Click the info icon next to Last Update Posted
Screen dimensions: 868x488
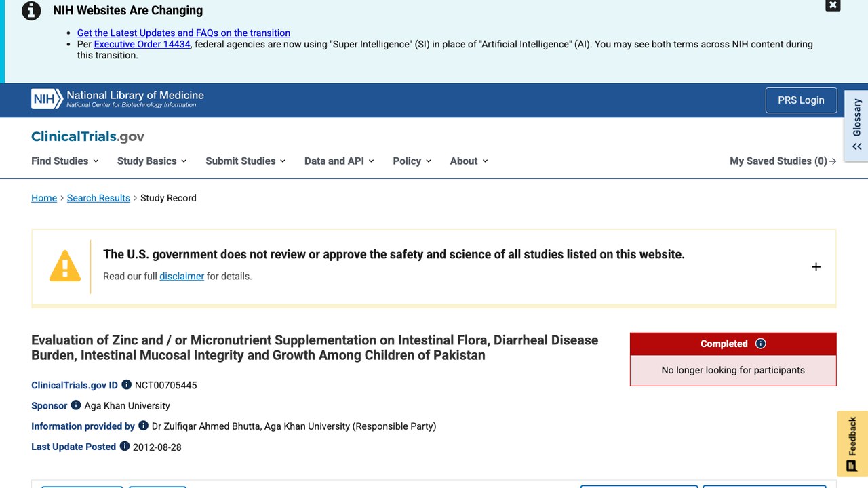point(125,446)
